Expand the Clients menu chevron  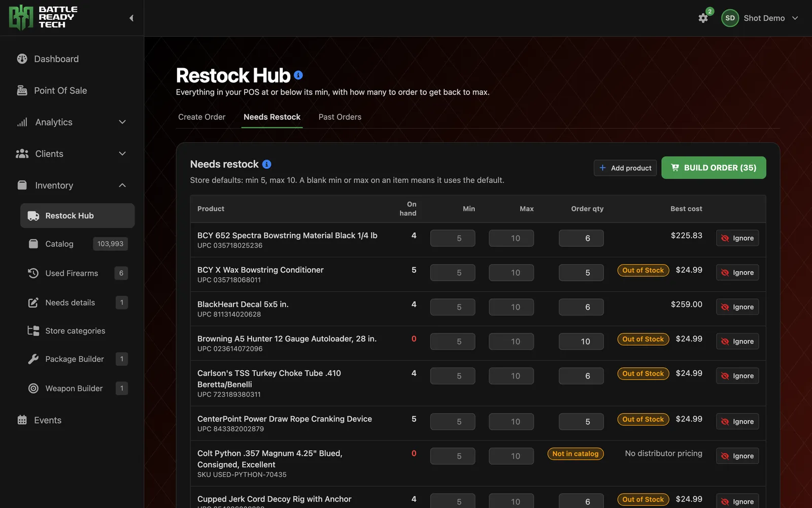pyautogui.click(x=122, y=154)
